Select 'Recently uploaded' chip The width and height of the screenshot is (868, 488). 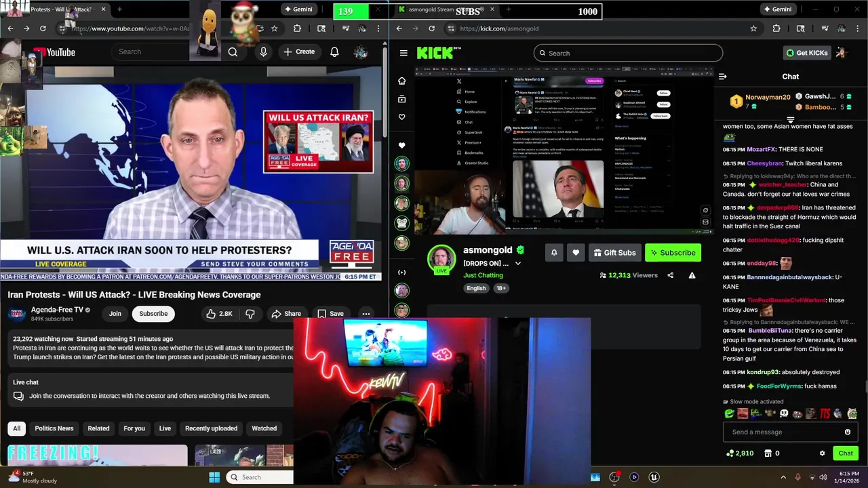coord(212,428)
